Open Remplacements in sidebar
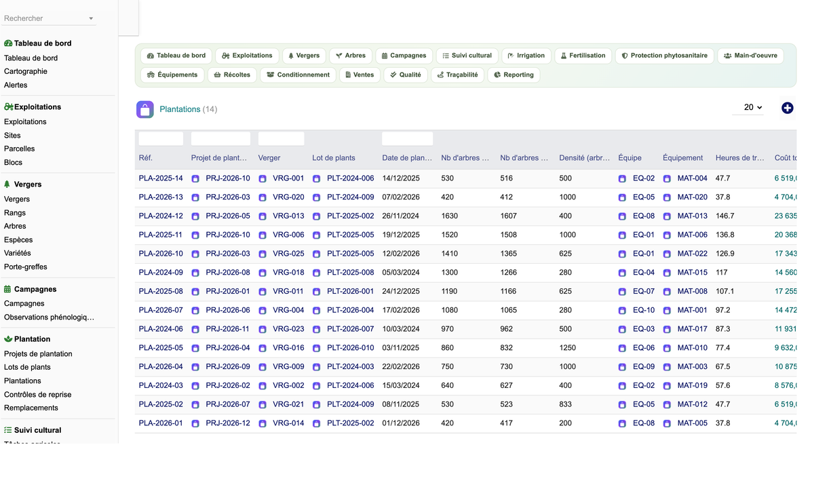The image size is (814, 504). (31, 408)
